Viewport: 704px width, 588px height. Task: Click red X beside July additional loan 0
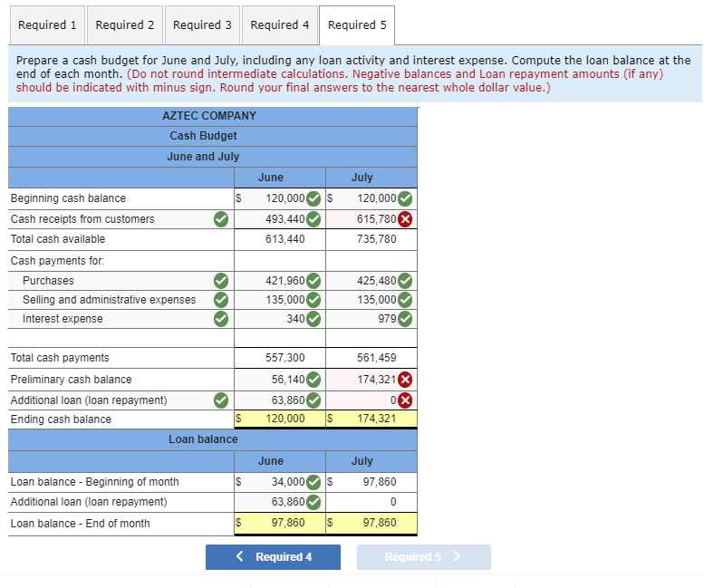405,400
